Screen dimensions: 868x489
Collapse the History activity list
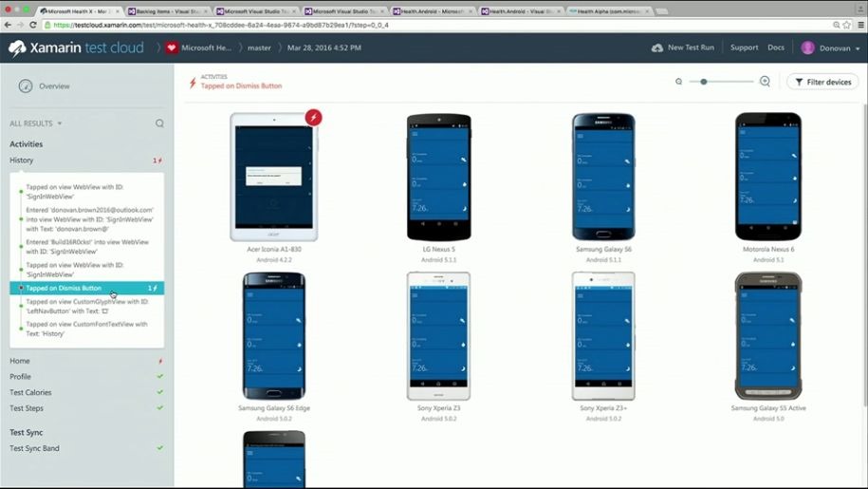click(x=22, y=160)
